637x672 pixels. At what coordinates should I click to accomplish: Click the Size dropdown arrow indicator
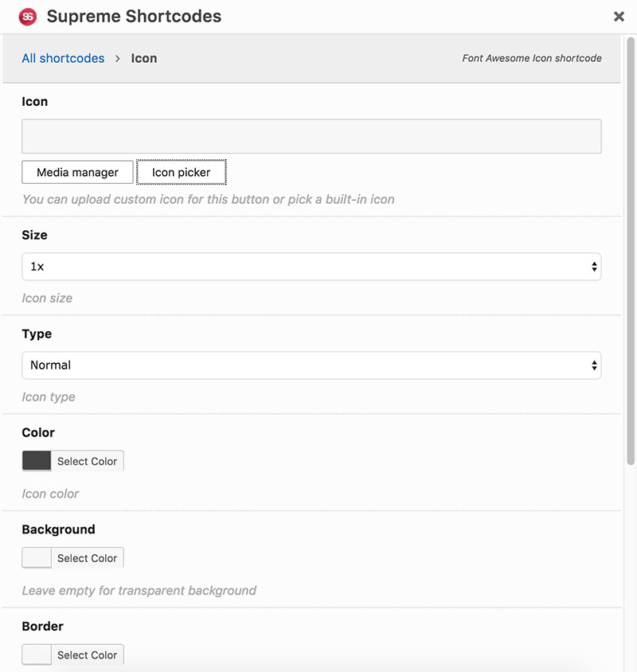(x=594, y=267)
